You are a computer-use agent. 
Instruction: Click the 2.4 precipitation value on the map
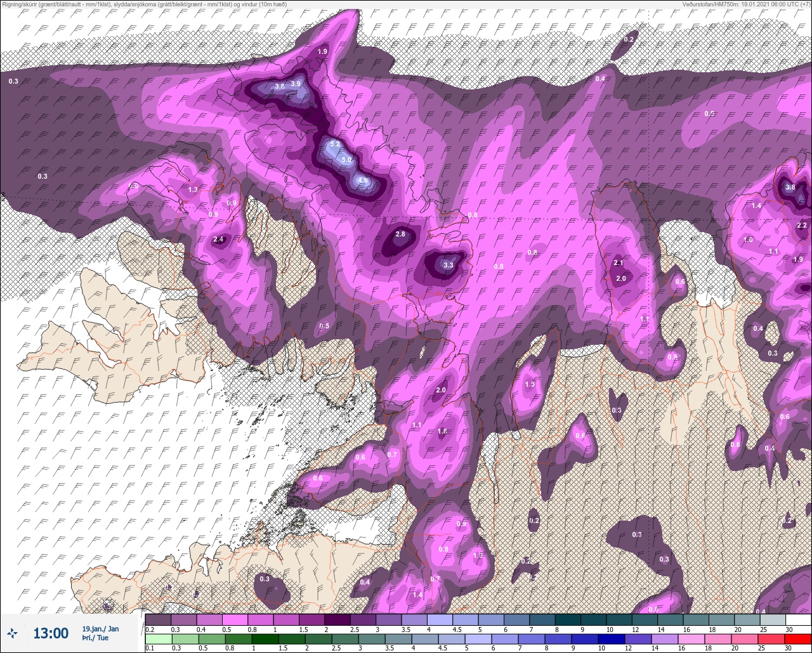click(x=219, y=240)
